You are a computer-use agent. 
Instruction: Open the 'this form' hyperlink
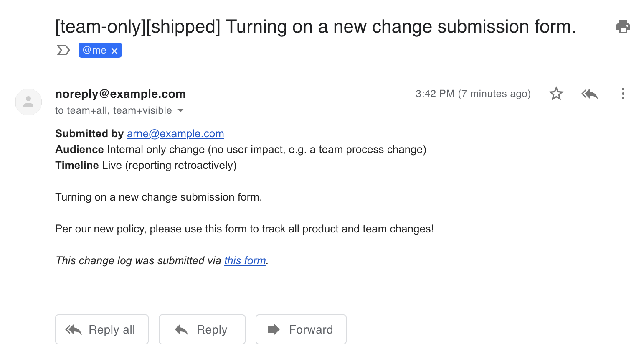pyautogui.click(x=245, y=261)
